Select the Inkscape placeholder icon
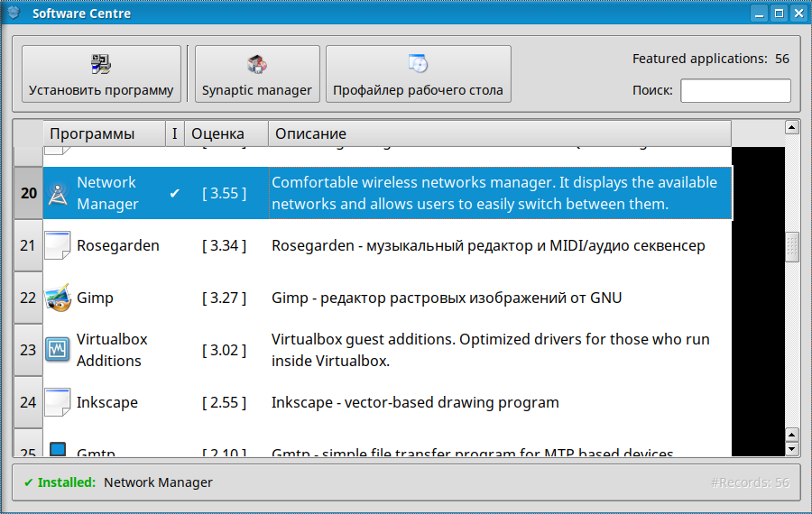Image resolution: width=812 pixels, height=514 pixels. (58, 402)
